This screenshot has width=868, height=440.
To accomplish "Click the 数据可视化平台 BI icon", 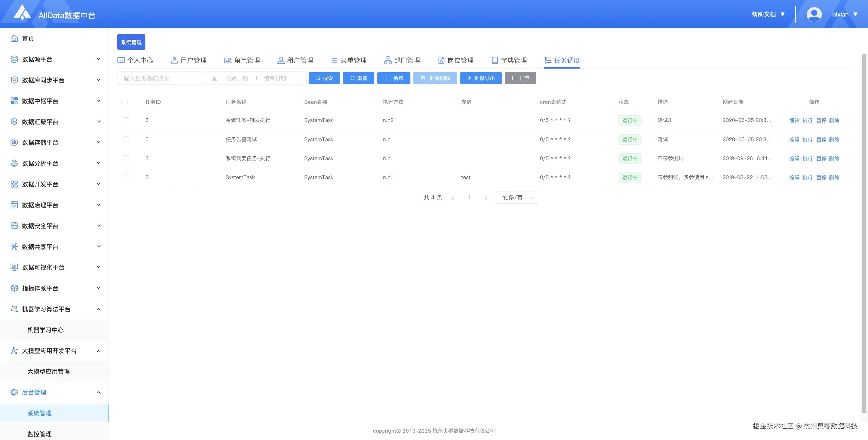I will [14, 267].
